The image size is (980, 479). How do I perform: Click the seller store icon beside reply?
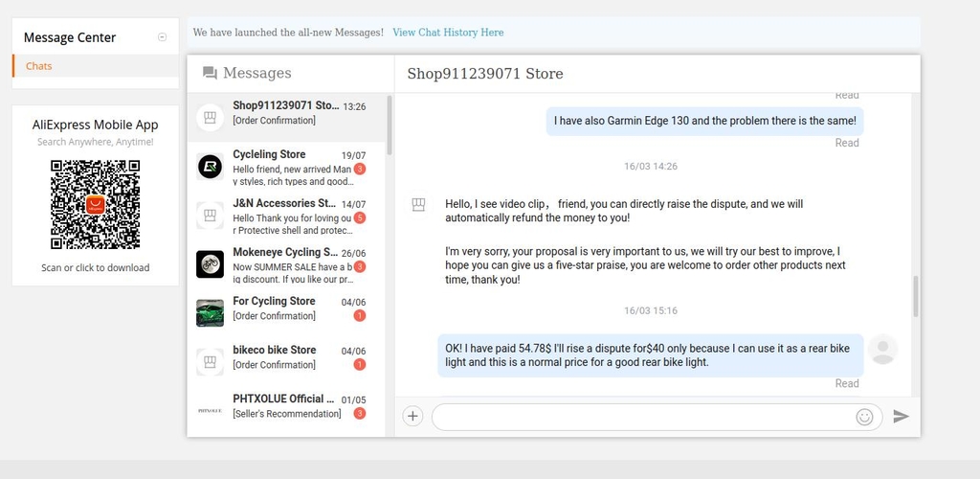(418, 205)
